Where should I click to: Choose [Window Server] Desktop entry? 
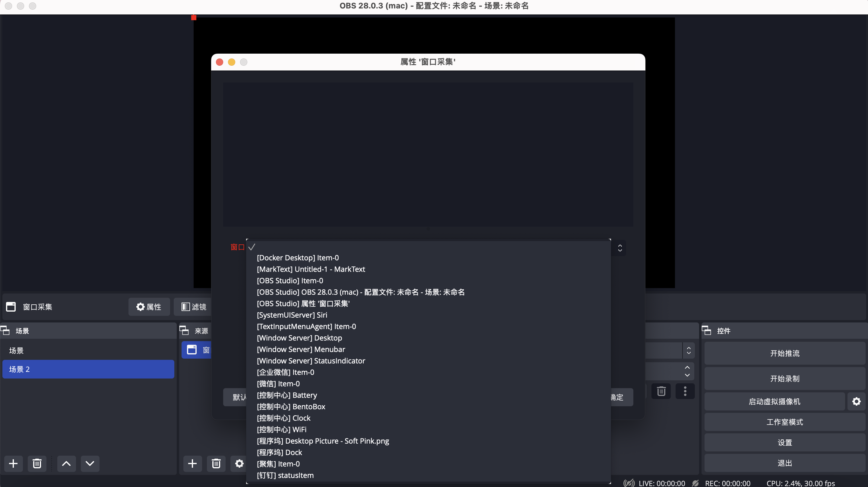click(x=299, y=338)
